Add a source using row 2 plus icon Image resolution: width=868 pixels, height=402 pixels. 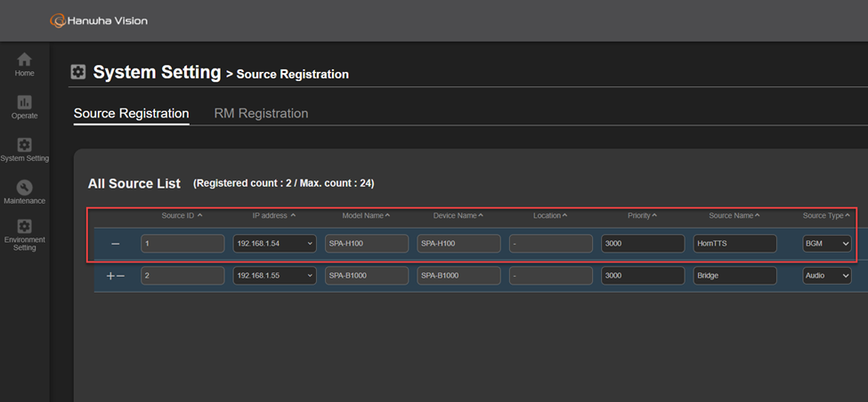[110, 276]
